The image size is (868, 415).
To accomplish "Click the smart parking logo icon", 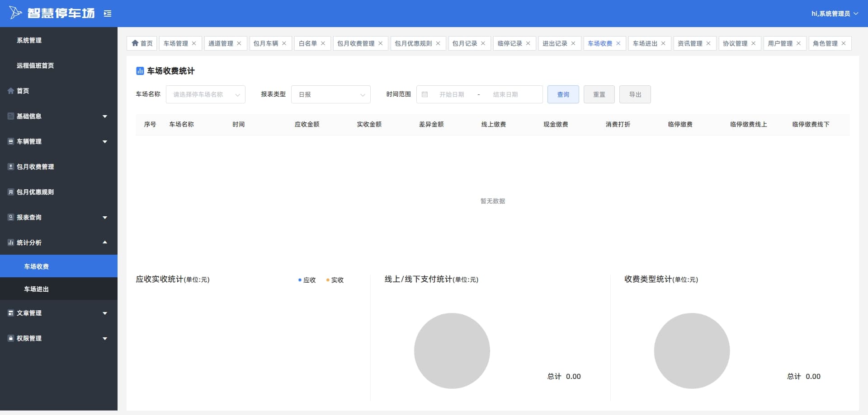I will (x=15, y=13).
